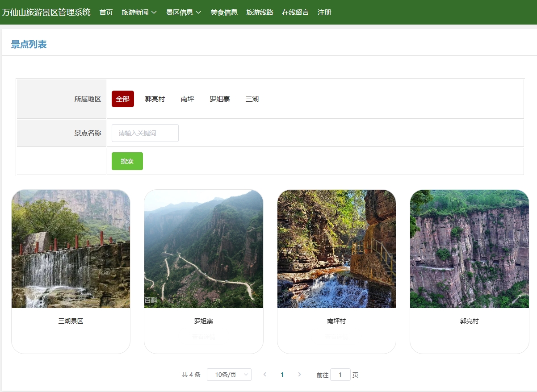Open the 旅游新闻 dropdown menu
The width and height of the screenshot is (537, 392).
[x=136, y=13]
